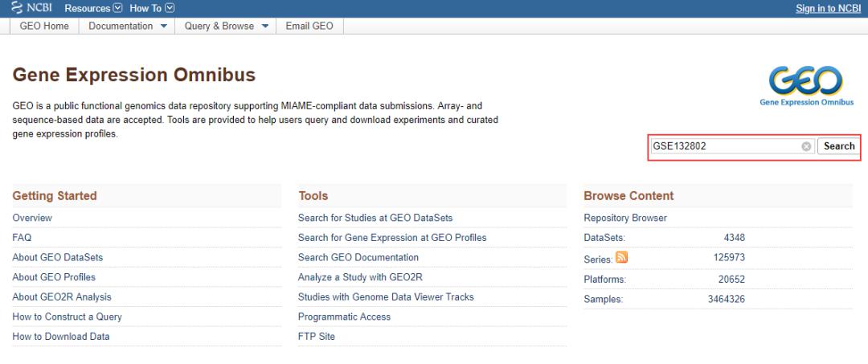The width and height of the screenshot is (868, 364).
Task: Click the Samples: browse link
Action: click(604, 299)
